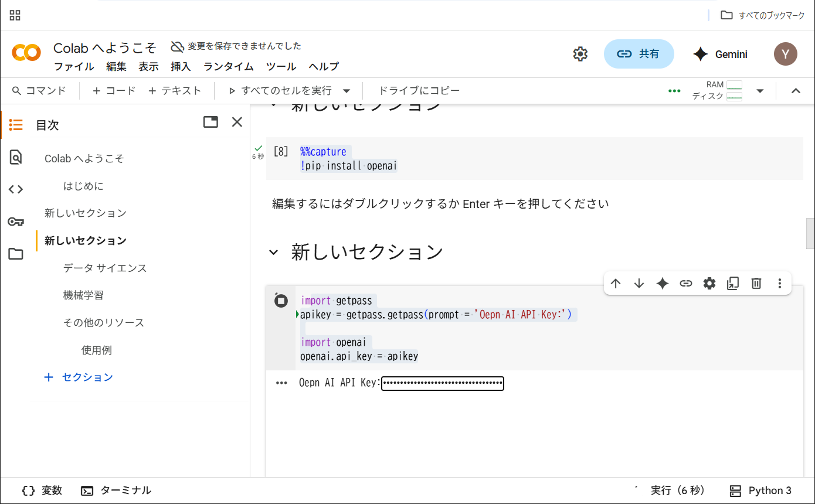This screenshot has height=504, width=815.
Task: Open the Colab settings gear icon
Action: [580, 54]
